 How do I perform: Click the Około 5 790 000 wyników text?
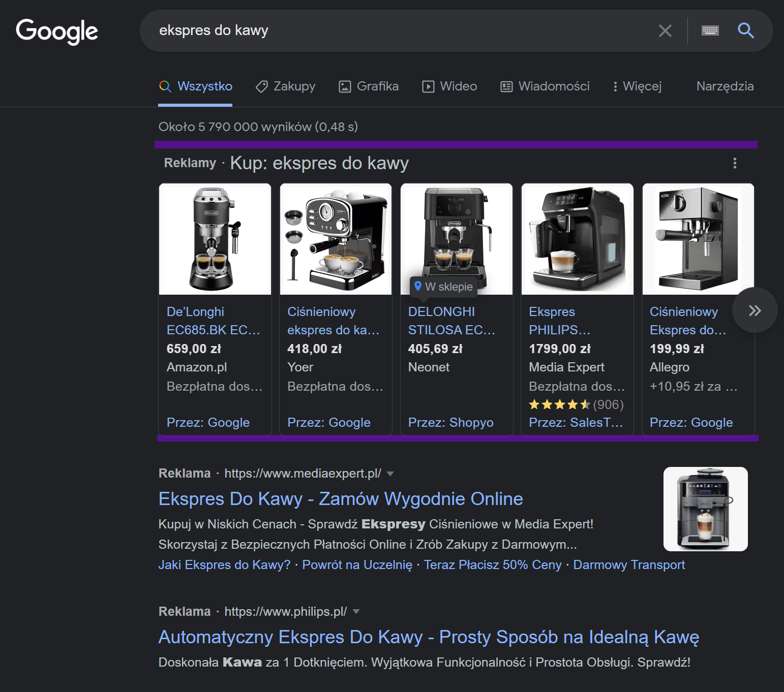click(x=258, y=127)
